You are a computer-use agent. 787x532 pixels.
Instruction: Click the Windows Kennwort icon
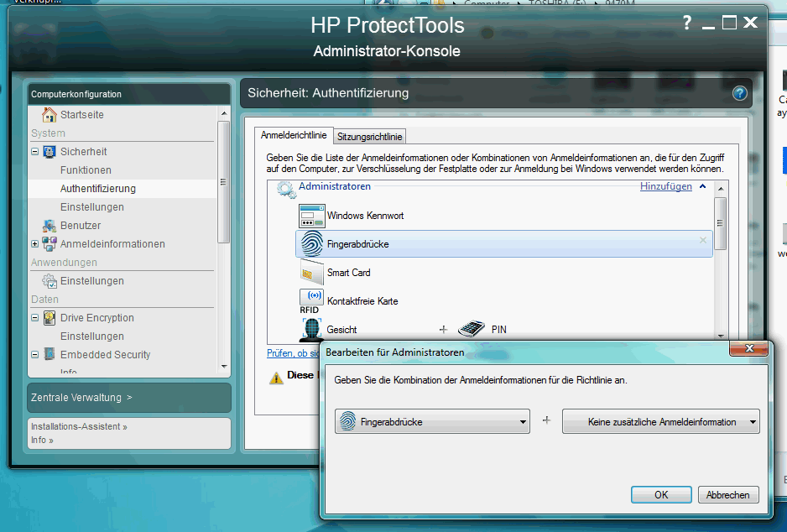point(311,216)
